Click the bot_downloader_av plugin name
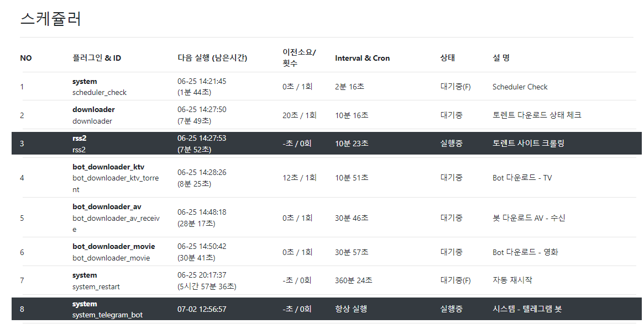 click(x=107, y=206)
